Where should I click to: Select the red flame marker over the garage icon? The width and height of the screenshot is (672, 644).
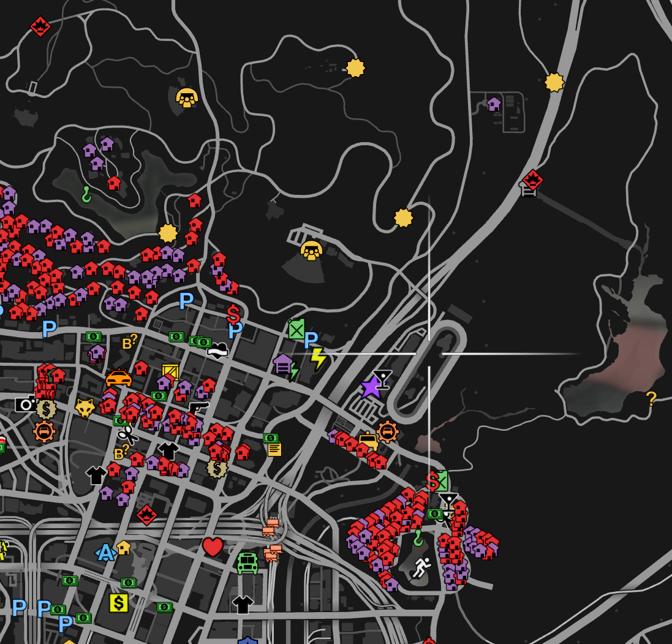(533, 180)
